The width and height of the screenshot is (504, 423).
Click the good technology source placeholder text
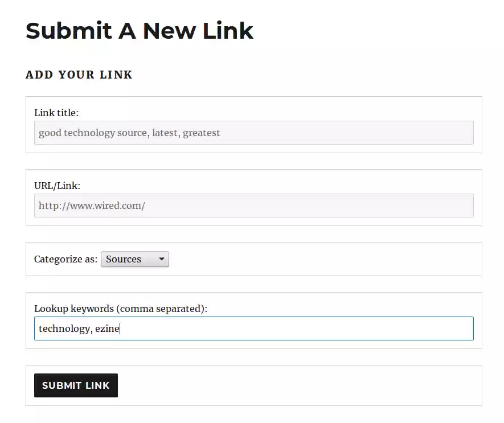click(x=129, y=133)
